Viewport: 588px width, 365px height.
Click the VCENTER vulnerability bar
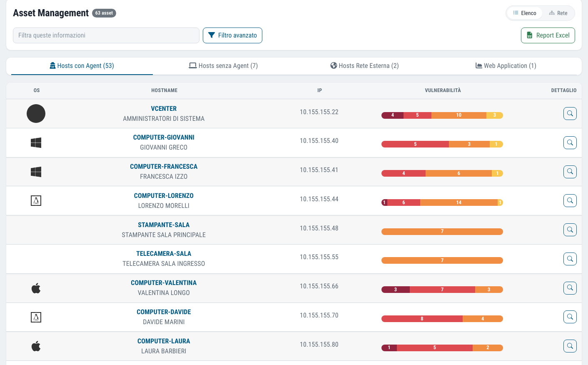coord(442,115)
